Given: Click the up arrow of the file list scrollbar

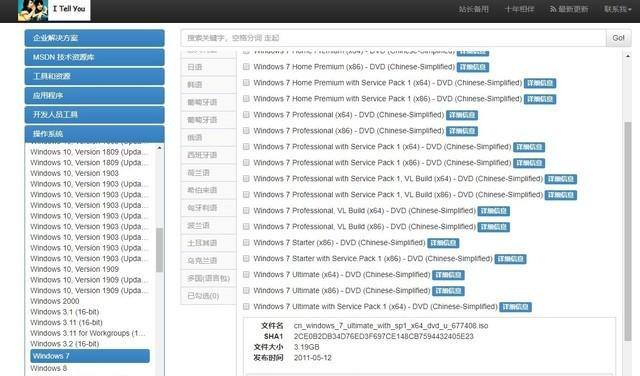Looking at the screenshot, I should point(627,56).
